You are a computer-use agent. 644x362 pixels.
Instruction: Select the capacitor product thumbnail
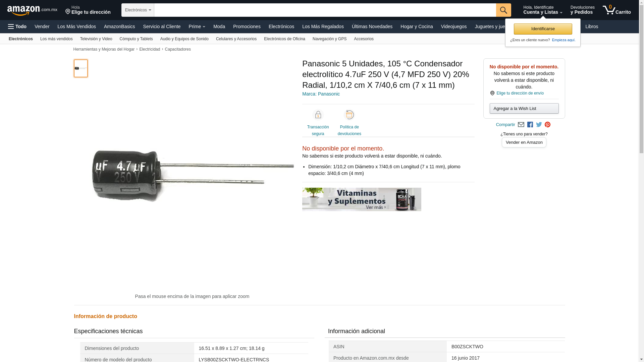pyautogui.click(x=81, y=68)
